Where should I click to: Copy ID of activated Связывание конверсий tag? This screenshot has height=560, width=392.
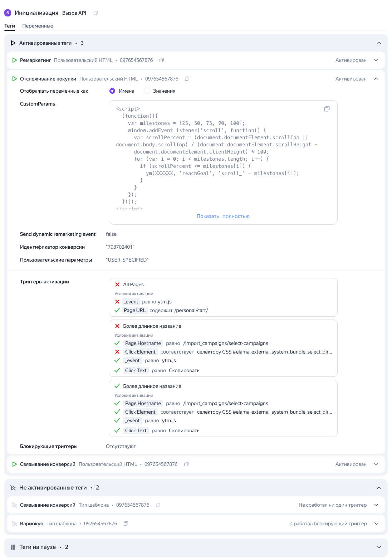coord(186,464)
